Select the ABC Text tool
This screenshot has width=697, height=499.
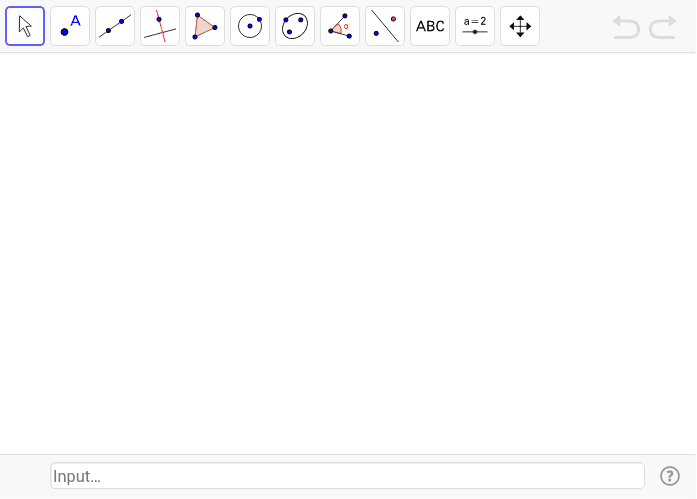point(430,26)
